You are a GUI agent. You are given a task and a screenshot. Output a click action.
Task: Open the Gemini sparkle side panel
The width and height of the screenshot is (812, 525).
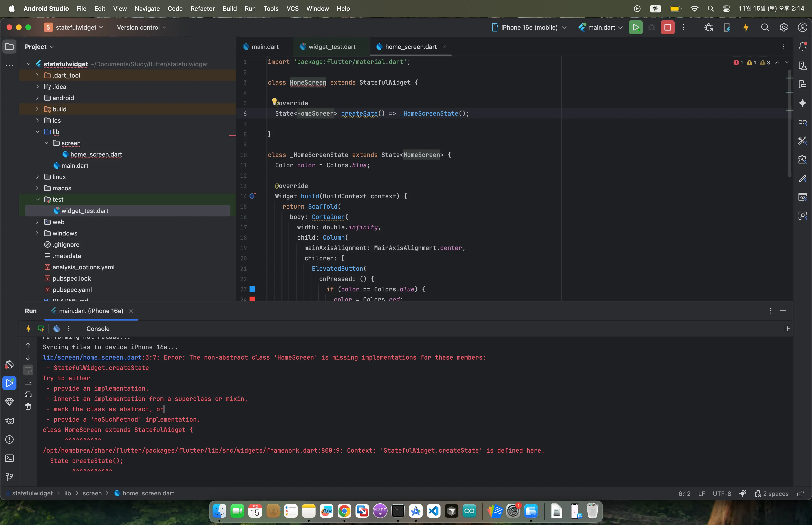802,103
